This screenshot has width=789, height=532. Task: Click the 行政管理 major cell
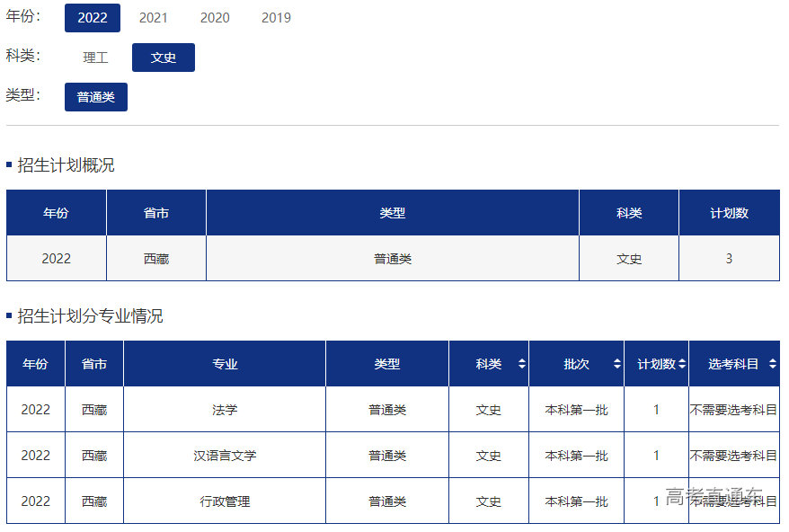click(225, 501)
